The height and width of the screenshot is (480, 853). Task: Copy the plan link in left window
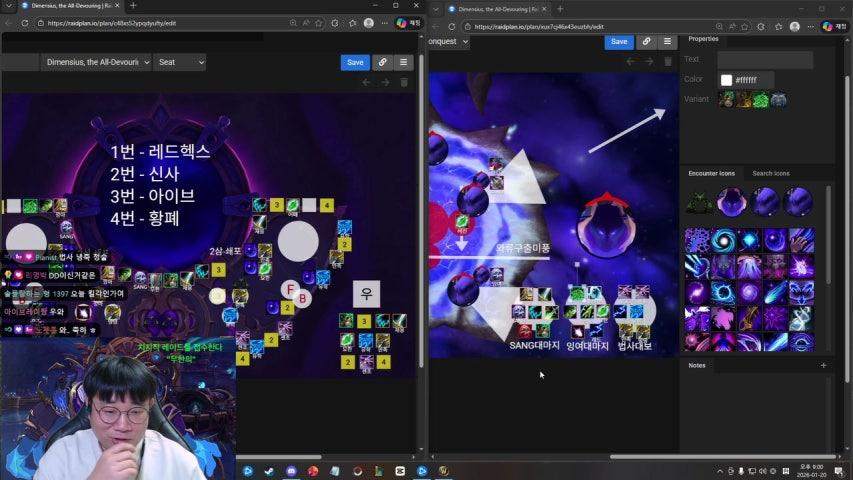(x=382, y=62)
